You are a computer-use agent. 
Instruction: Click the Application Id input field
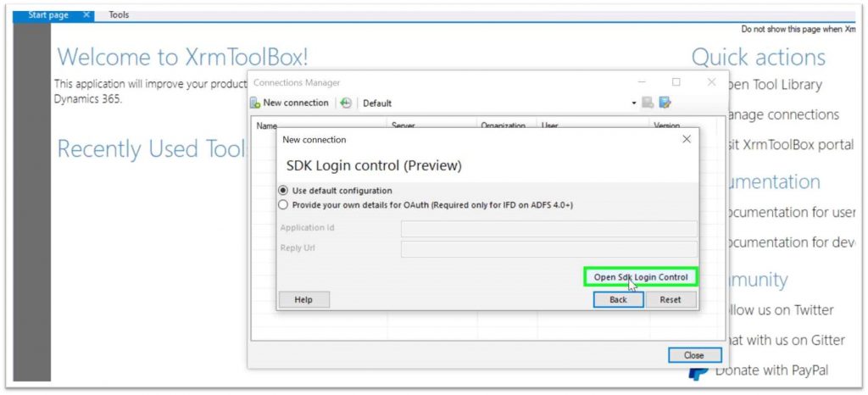point(548,229)
